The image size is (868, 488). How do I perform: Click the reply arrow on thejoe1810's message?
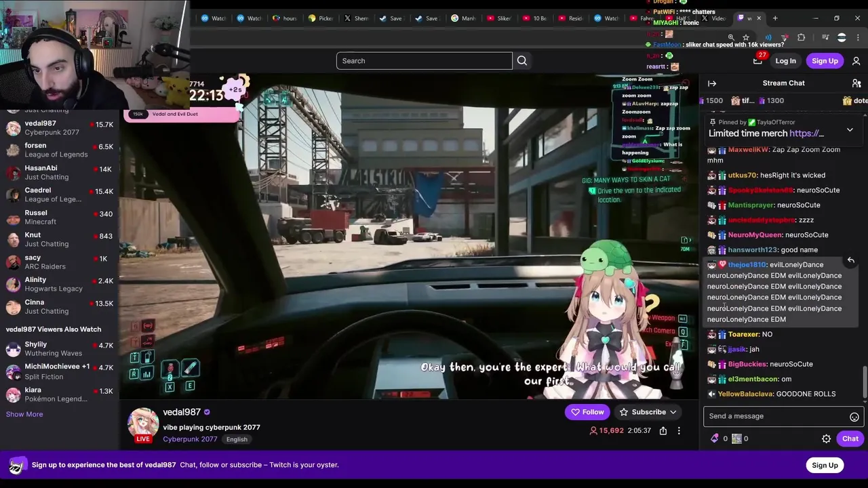[850, 260]
